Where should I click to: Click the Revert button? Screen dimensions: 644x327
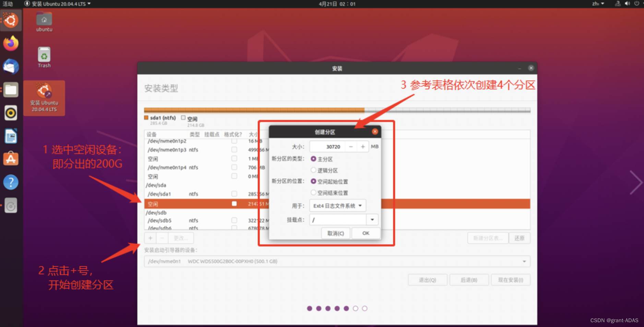(520, 238)
